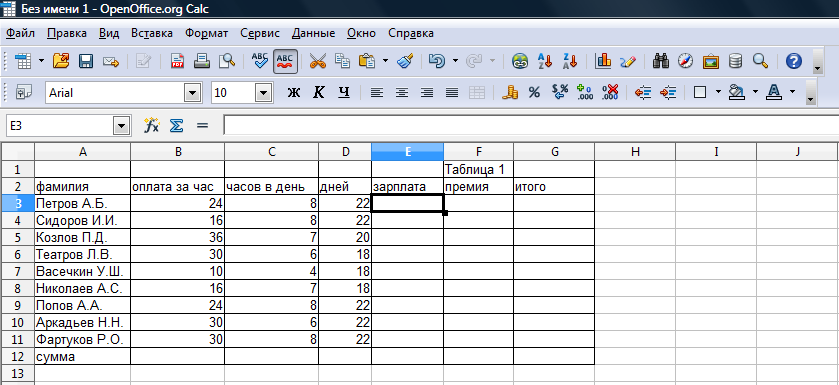Image resolution: width=839 pixels, height=385 pixels.
Task: Open Find & Replace binoculars icon
Action: pos(661,61)
